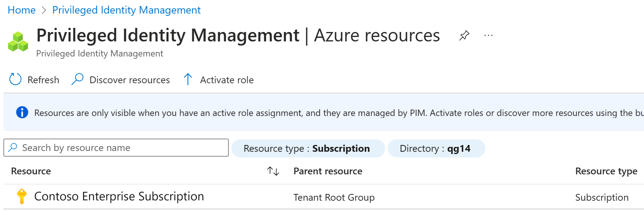Open Contoso Enterprise Subscription resource
644x212 pixels.
(x=119, y=197)
